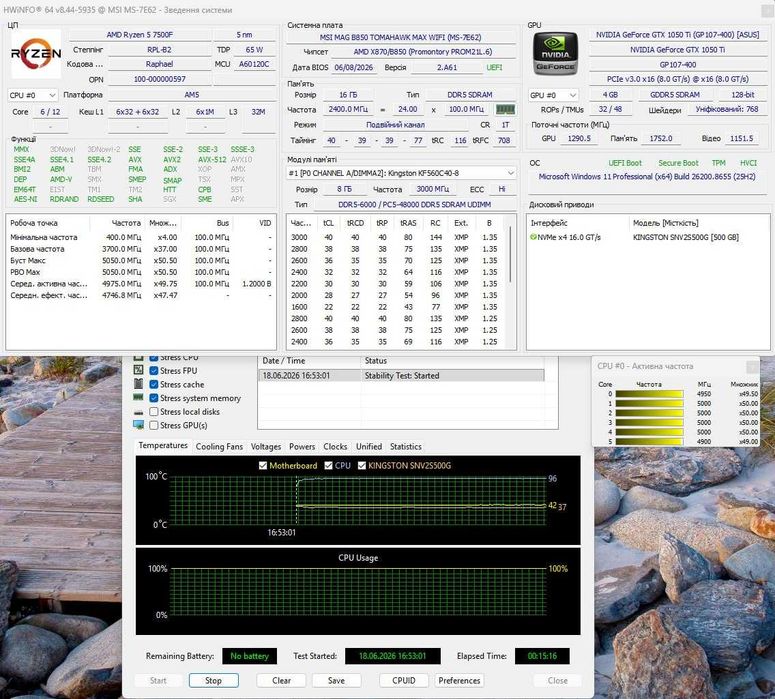Show the Statistics tab

(405, 446)
